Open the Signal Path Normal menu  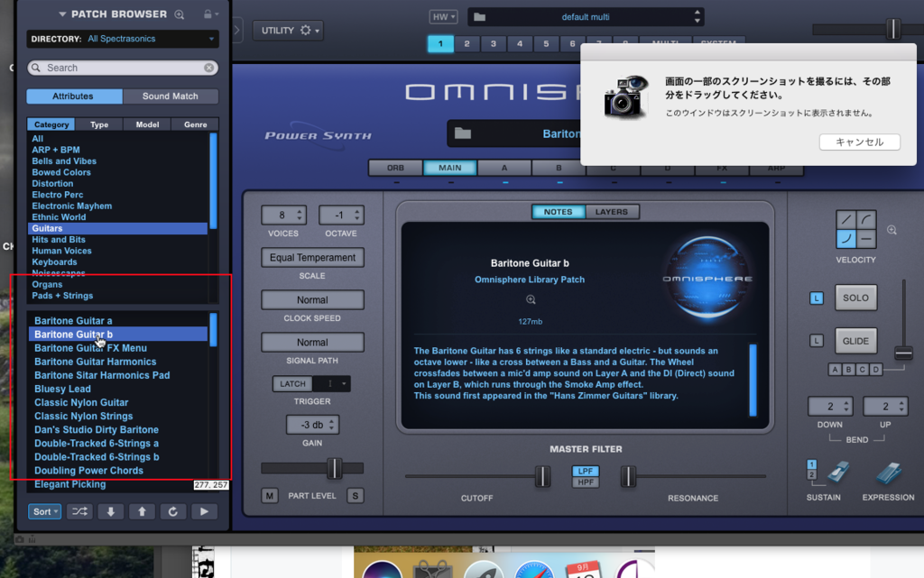tap(312, 342)
